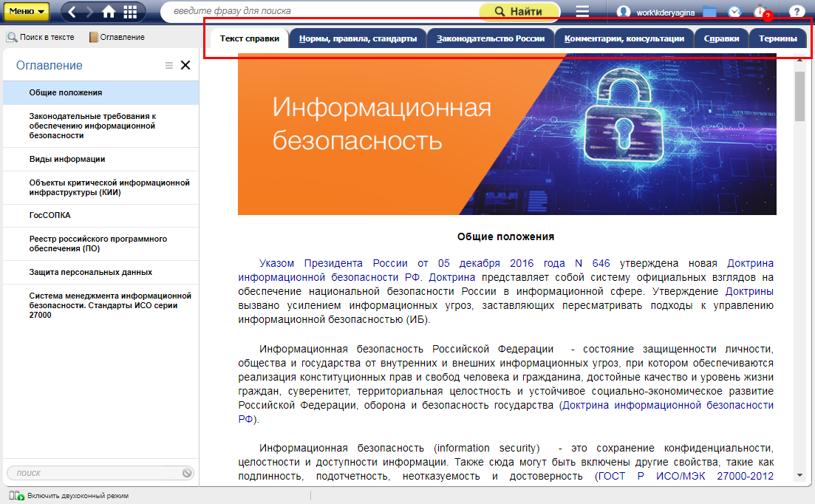Open the yellow Меню dropdown

coord(29,11)
